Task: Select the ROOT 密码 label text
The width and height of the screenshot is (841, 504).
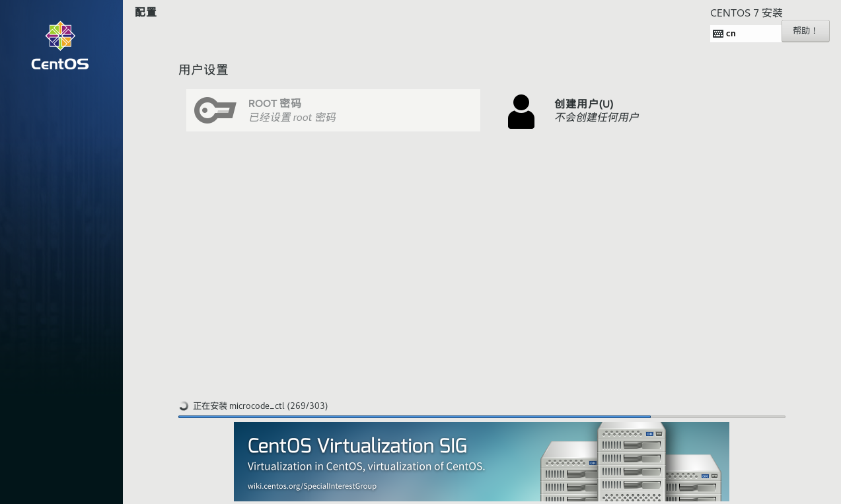Action: coord(275,104)
